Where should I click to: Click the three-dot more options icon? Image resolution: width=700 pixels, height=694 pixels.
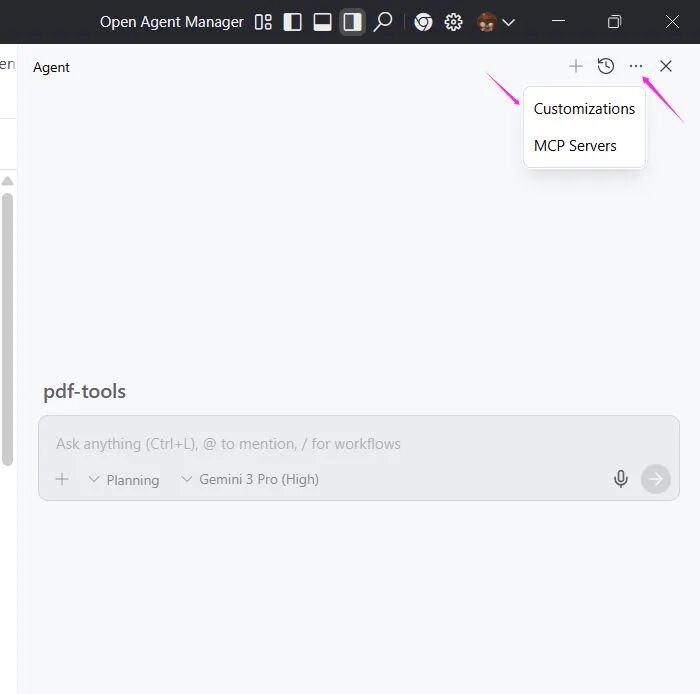pyautogui.click(x=636, y=66)
